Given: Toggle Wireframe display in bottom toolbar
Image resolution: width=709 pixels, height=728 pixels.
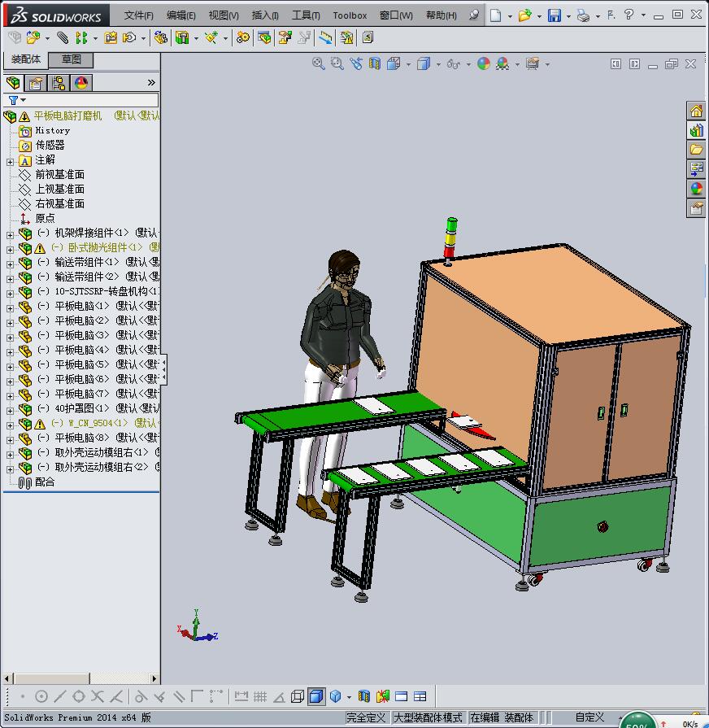Looking at the screenshot, I should point(298,696).
